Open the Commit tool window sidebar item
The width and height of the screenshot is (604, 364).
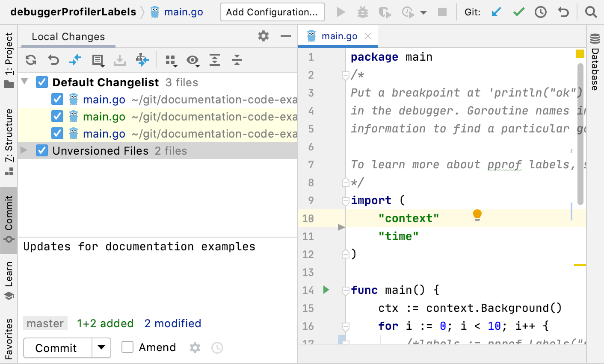(9, 214)
